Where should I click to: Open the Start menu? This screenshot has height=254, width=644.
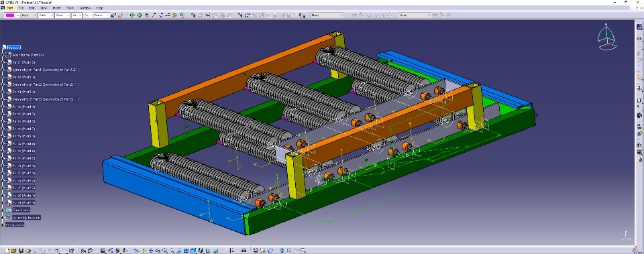pyautogui.click(x=9, y=8)
